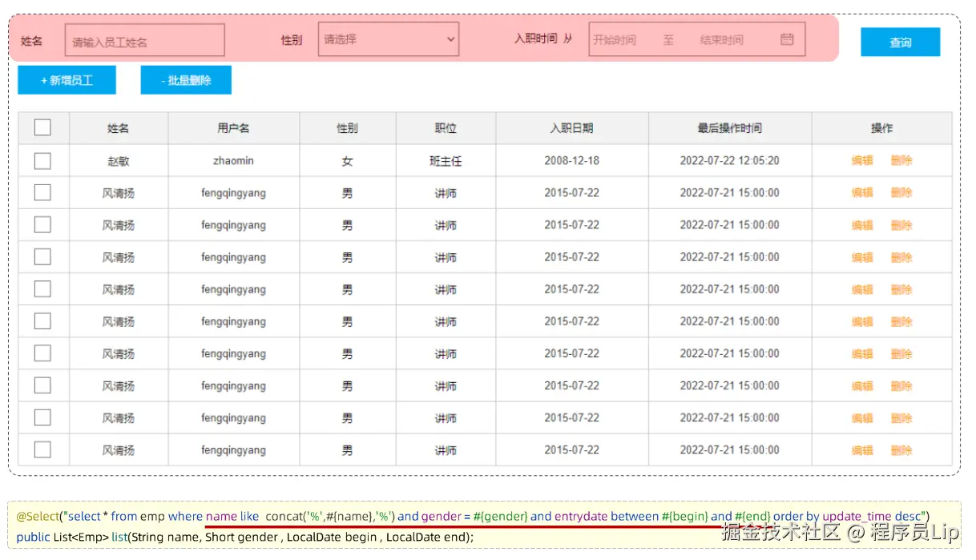Click 编辑 in the topmost 风清扬 row

coord(862,192)
